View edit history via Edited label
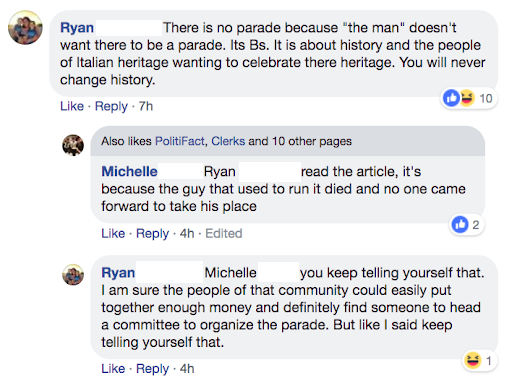Image resolution: width=512 pixels, height=386 pixels. tap(224, 233)
